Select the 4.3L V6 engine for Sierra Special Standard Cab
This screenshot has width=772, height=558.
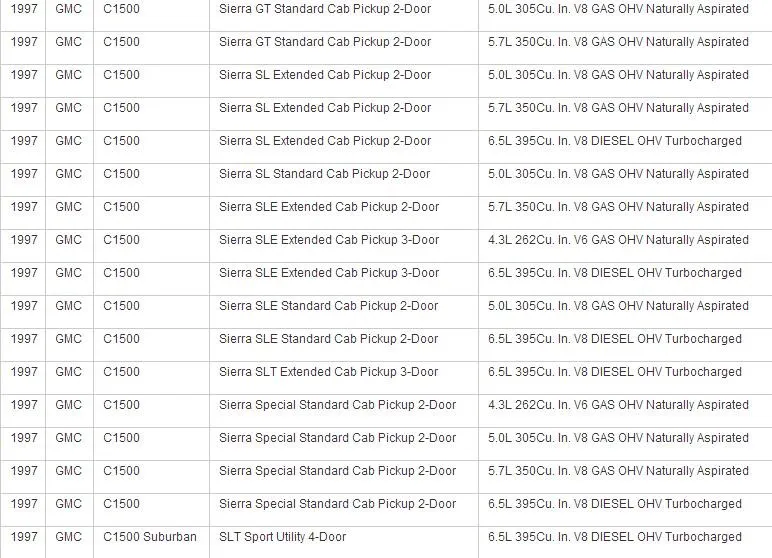pos(618,405)
